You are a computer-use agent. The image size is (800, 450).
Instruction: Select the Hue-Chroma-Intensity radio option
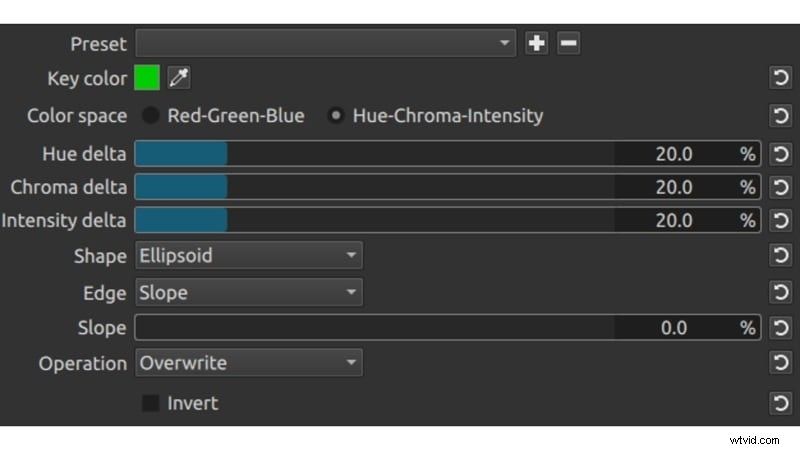[336, 116]
